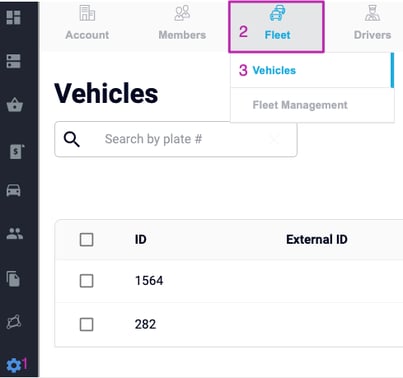Image resolution: width=403 pixels, height=378 pixels.
Task: Focus the Search by plate # field
Action: pos(176,139)
